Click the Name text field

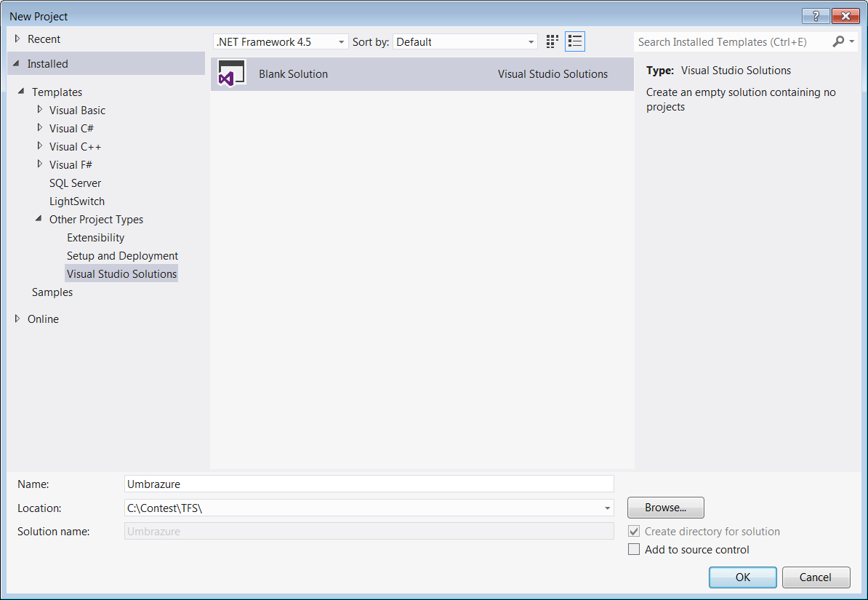[x=369, y=484]
